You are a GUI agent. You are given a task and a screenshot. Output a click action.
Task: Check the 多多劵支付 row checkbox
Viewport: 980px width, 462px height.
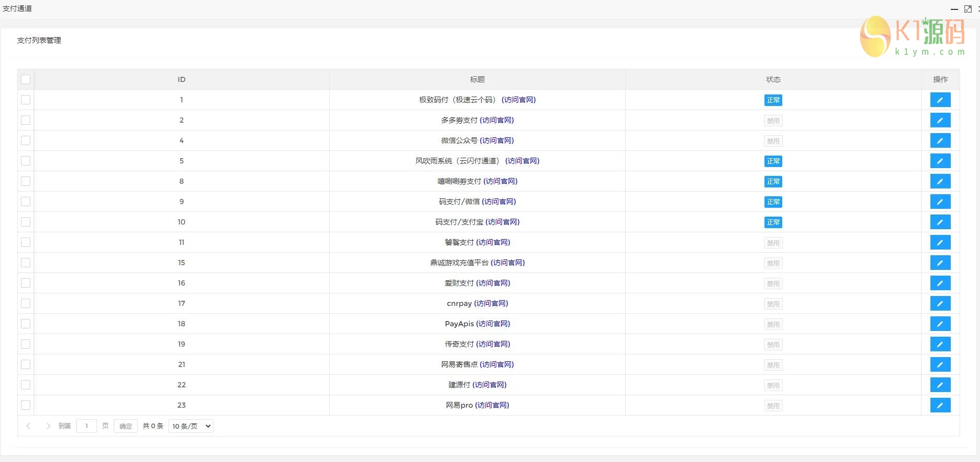26,120
